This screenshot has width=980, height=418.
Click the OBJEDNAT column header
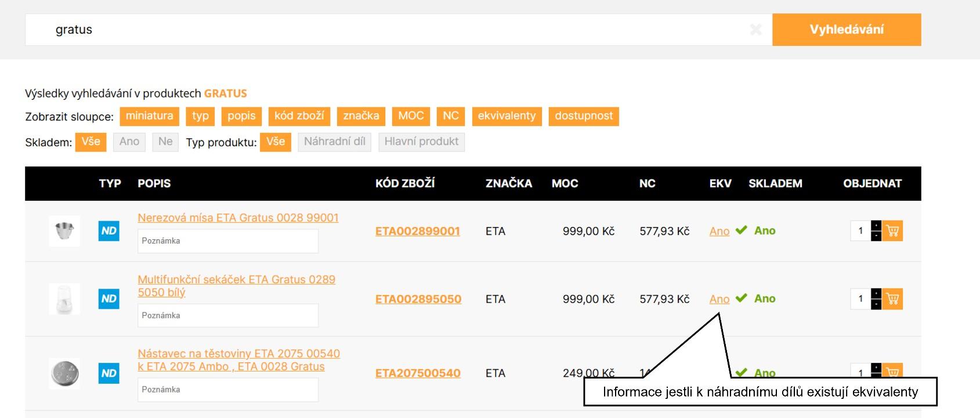873,183
